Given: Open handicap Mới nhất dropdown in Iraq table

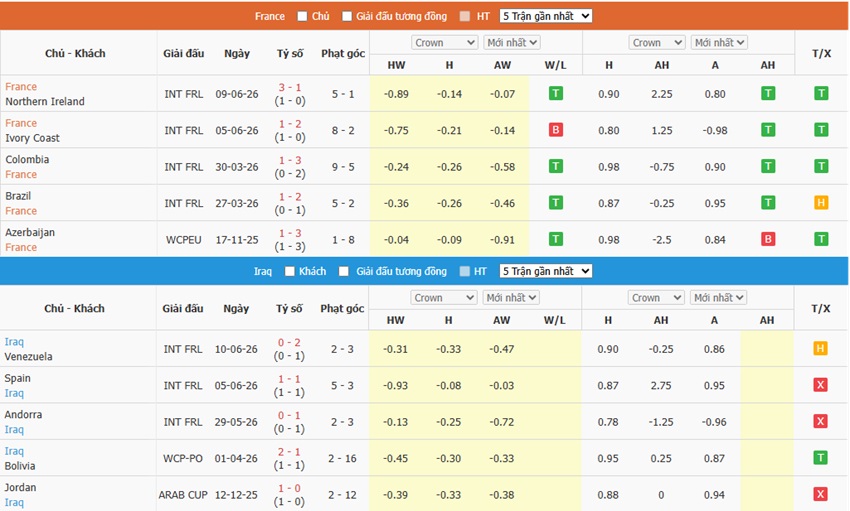Looking at the screenshot, I should click(x=718, y=298).
